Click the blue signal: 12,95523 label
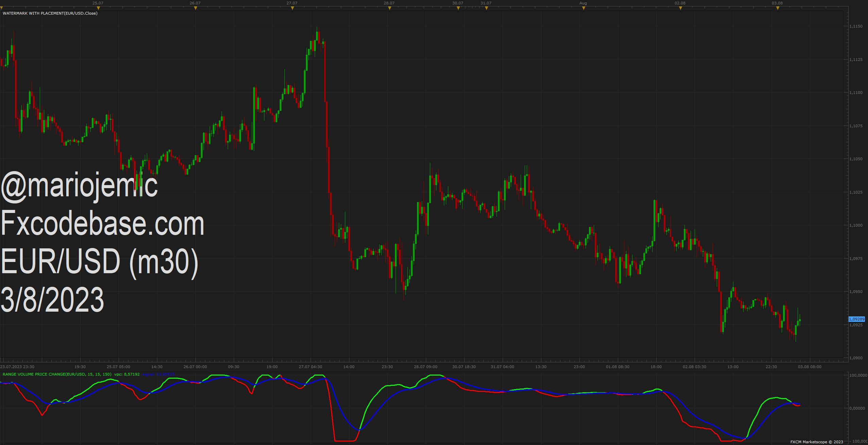 coord(158,374)
